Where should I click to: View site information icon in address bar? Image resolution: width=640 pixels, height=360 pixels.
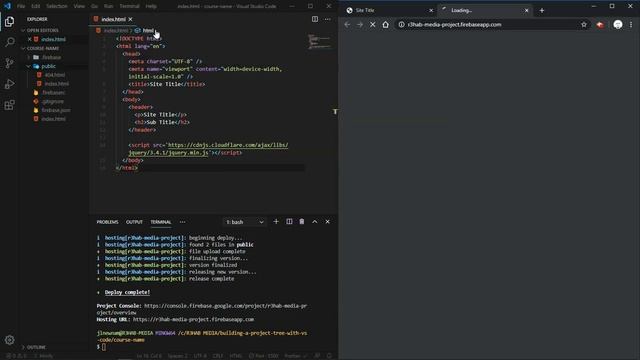click(402, 24)
